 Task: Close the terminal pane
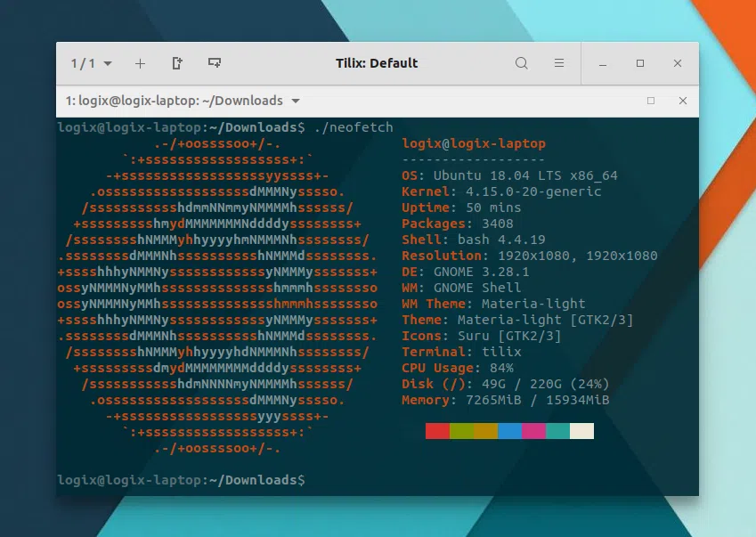[683, 101]
